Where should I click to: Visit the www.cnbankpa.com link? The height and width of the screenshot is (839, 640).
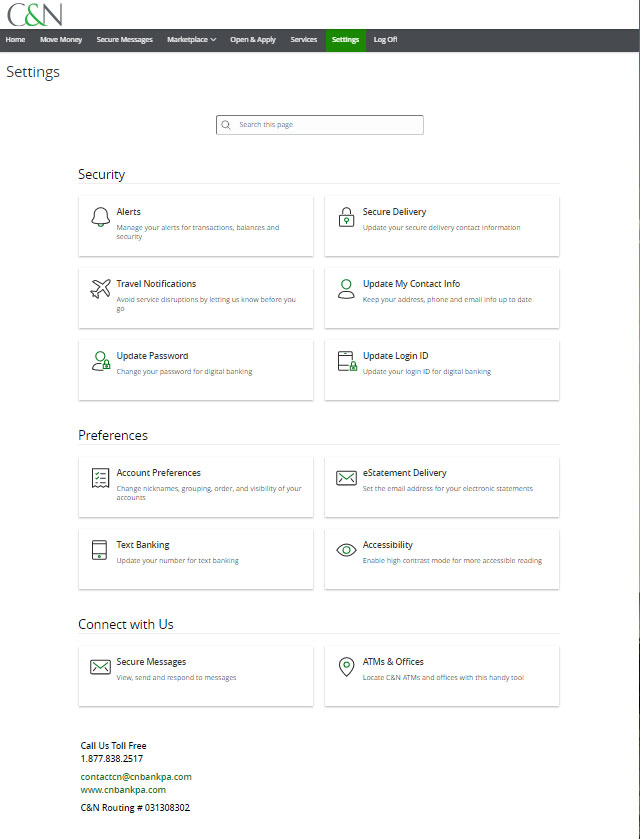(123, 790)
